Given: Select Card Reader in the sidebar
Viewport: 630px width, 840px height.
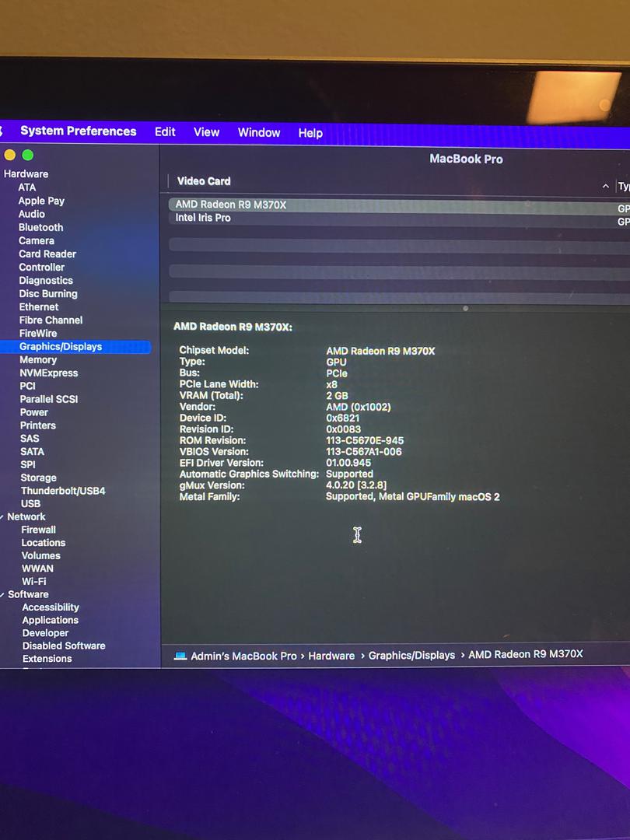Looking at the screenshot, I should pyautogui.click(x=47, y=254).
